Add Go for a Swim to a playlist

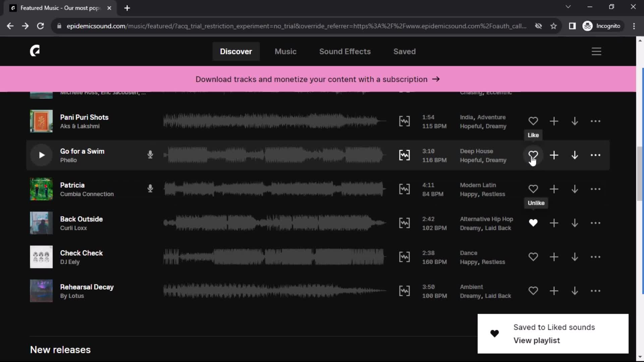[x=554, y=155]
